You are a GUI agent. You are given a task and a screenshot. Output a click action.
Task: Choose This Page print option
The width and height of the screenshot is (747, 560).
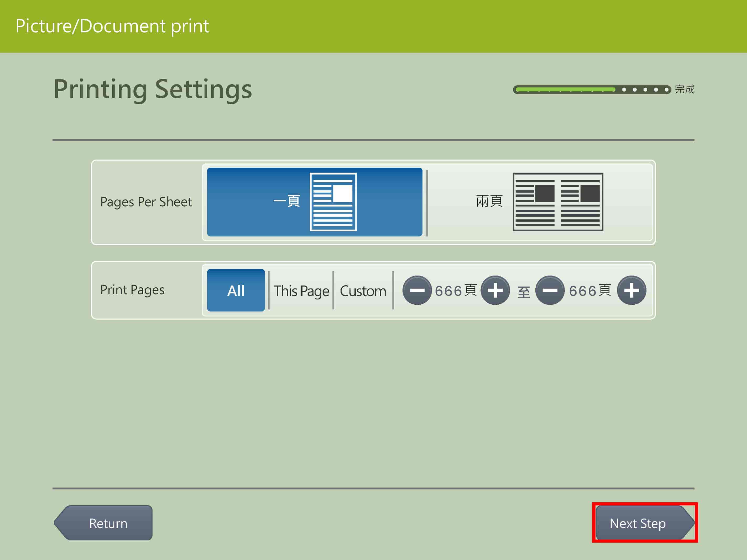[301, 291]
